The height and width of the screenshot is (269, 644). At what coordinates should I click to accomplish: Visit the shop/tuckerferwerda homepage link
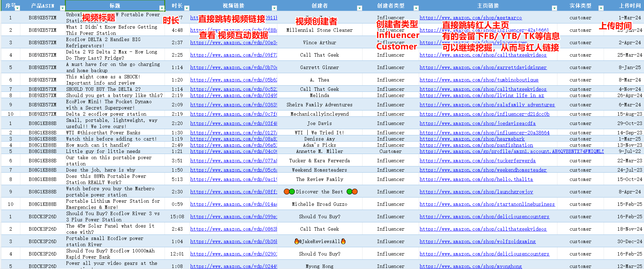(x=477, y=161)
